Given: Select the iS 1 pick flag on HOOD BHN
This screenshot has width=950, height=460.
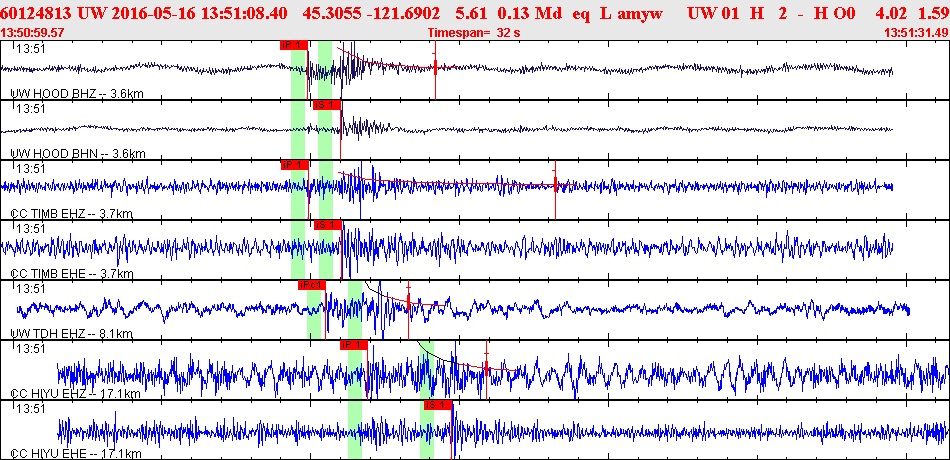Looking at the screenshot, I should pyautogui.click(x=327, y=105).
